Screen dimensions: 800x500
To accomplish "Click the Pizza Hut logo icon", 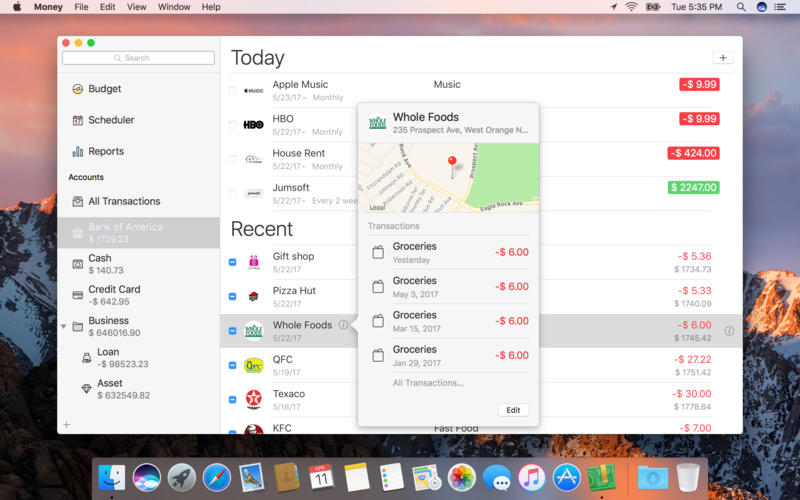I will [254, 296].
